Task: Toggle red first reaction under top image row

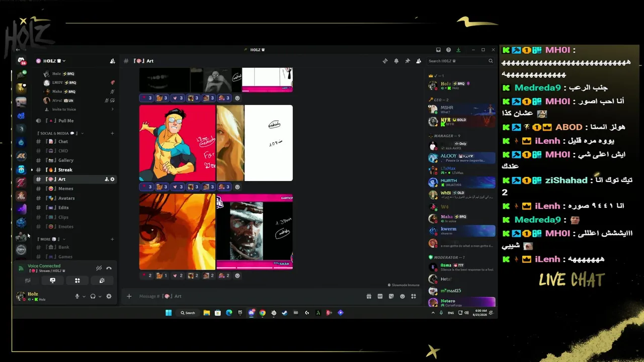Action: pos(147,98)
